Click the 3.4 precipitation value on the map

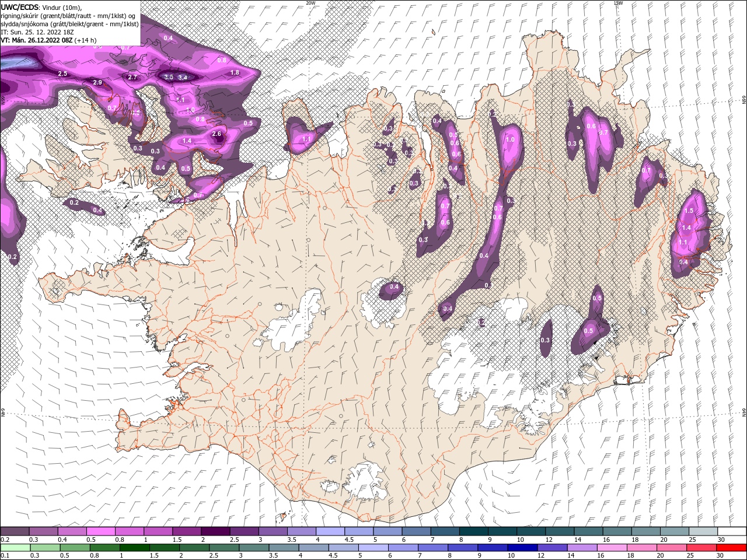tap(183, 77)
